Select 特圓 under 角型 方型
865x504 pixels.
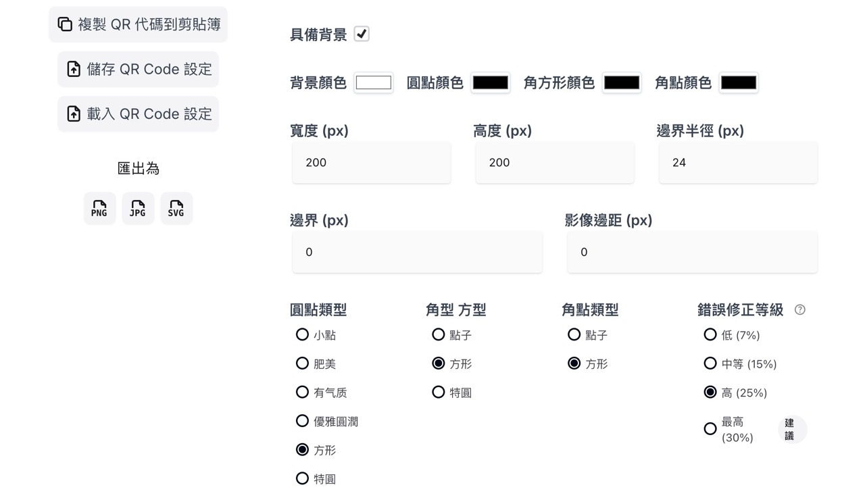pos(438,392)
